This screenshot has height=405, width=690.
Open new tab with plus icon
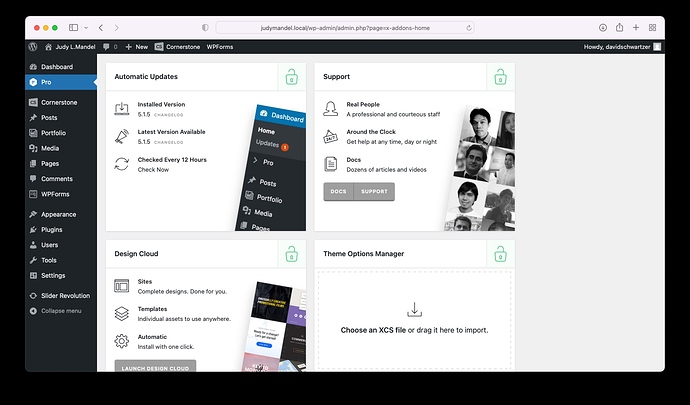636,28
